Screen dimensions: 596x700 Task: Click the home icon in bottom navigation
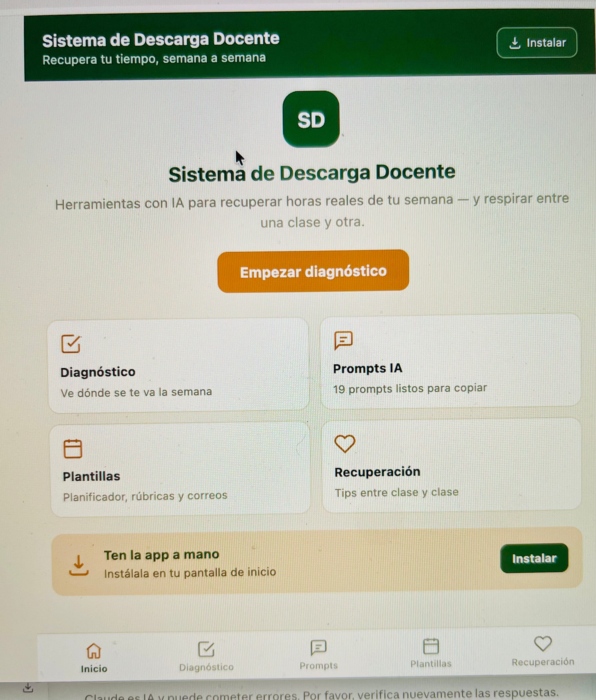94,651
